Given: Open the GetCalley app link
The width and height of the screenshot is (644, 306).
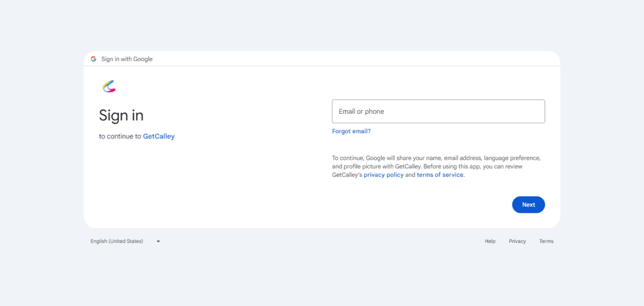Looking at the screenshot, I should [158, 137].
